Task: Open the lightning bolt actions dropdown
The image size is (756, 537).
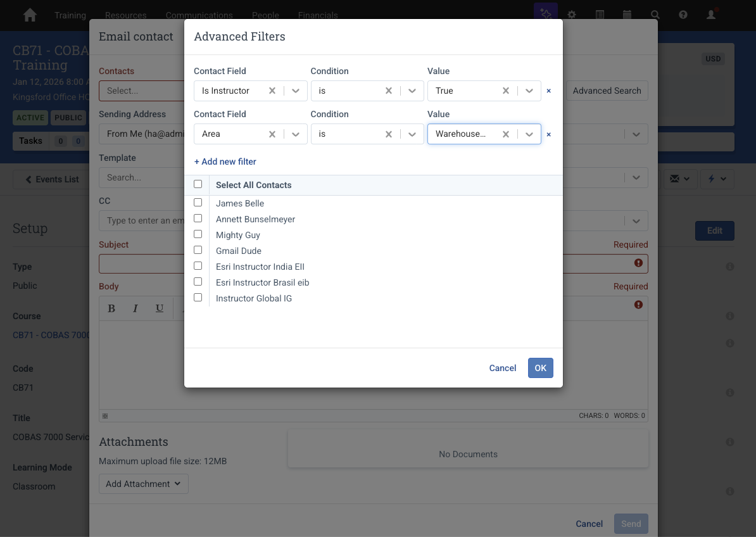Action: (x=717, y=179)
